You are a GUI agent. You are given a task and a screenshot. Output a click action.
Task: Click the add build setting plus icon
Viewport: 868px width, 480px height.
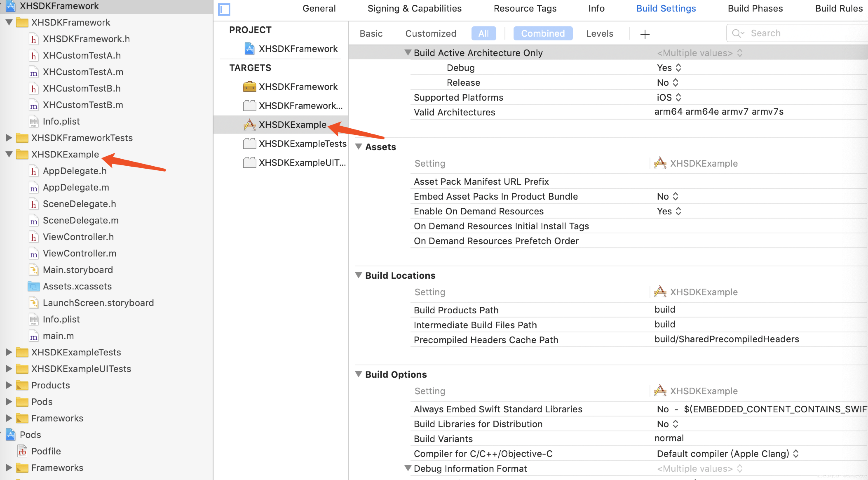pyautogui.click(x=645, y=34)
